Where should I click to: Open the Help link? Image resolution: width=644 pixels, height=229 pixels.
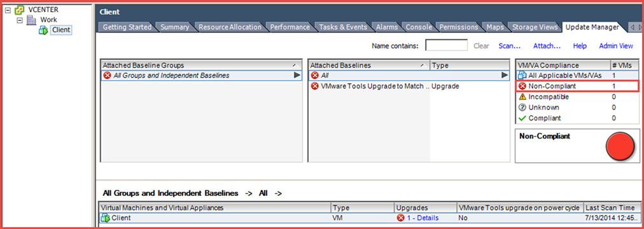tap(580, 46)
